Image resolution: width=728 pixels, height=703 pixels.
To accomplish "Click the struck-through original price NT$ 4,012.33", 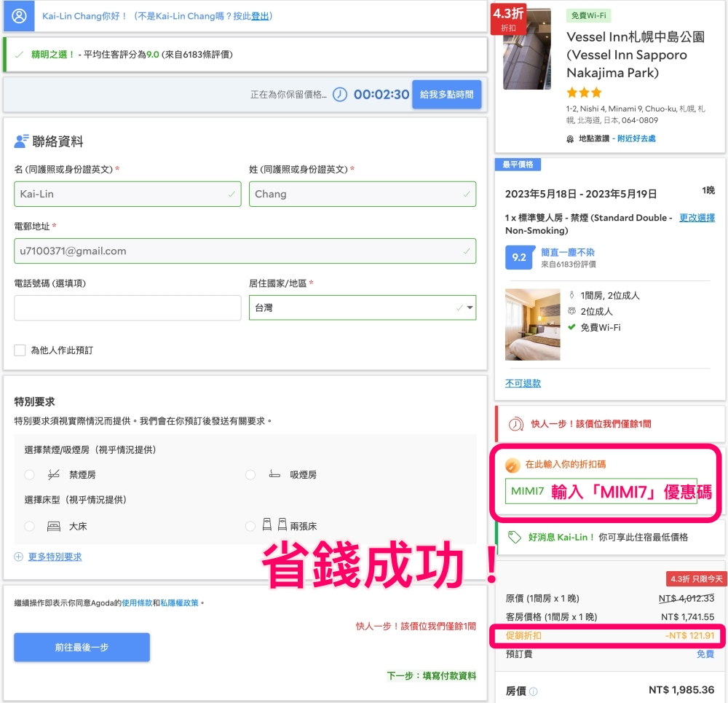I will pyautogui.click(x=687, y=598).
